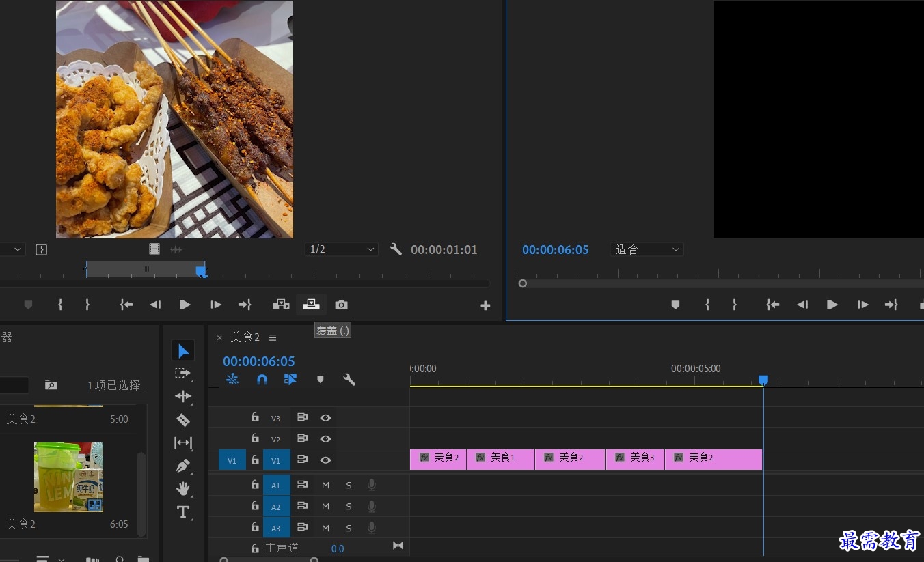
Task: Add a marker in the source monitor
Action: pos(28,305)
